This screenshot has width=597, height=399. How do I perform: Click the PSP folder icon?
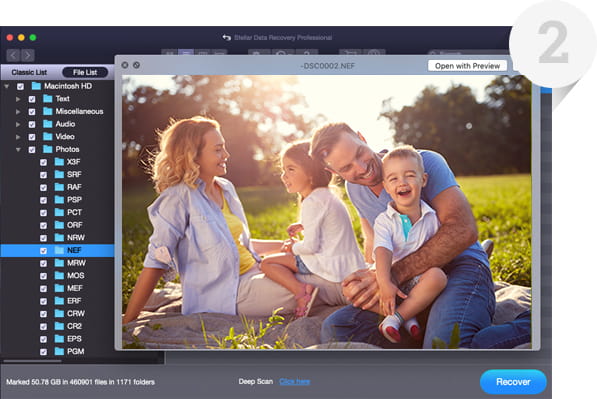(59, 200)
